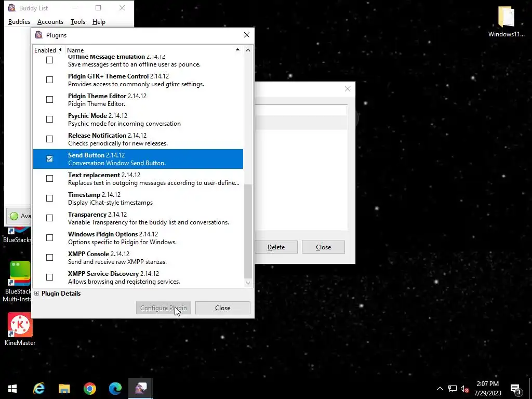532x399 pixels.
Task: Open the Help menu in Buddy List
Action: pos(99,22)
